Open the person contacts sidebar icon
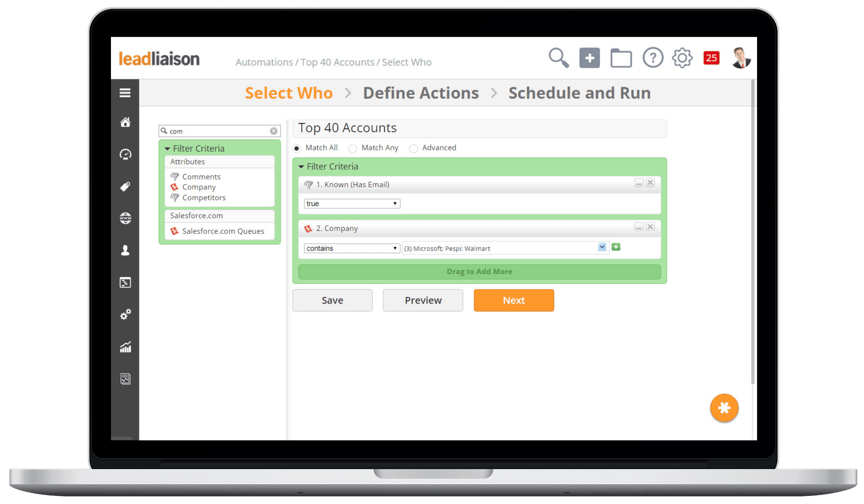Viewport: 864px width, 504px height. coord(125,250)
